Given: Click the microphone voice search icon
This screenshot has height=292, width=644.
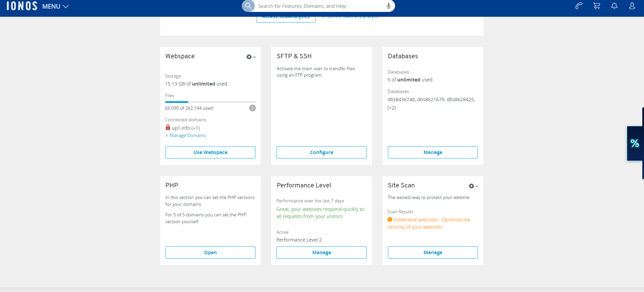Looking at the screenshot, I should [x=388, y=6].
